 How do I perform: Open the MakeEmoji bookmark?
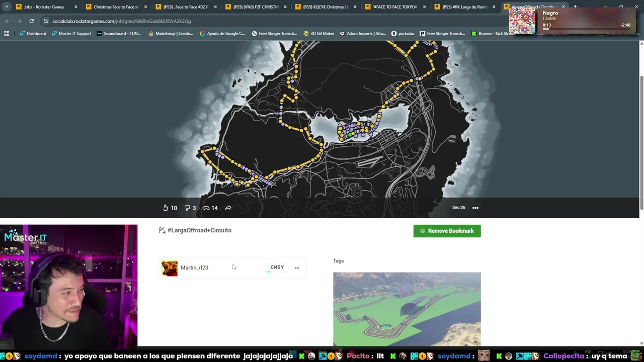tap(171, 34)
